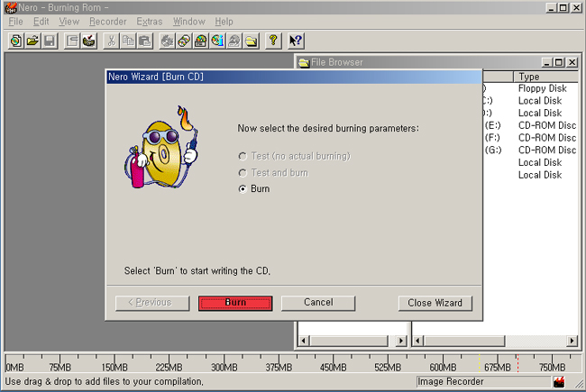
Task: Click the Open file folder icon
Action: [x=32, y=41]
